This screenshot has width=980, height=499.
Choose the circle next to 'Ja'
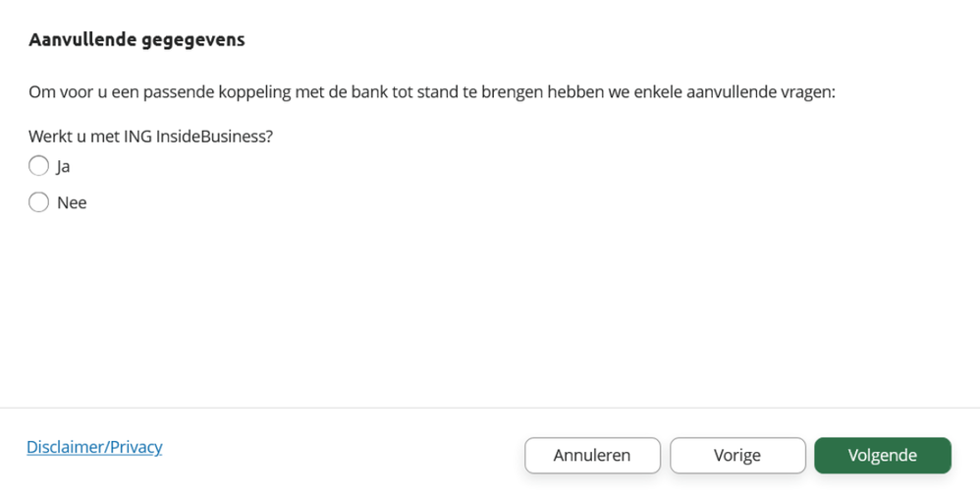pos(38,166)
